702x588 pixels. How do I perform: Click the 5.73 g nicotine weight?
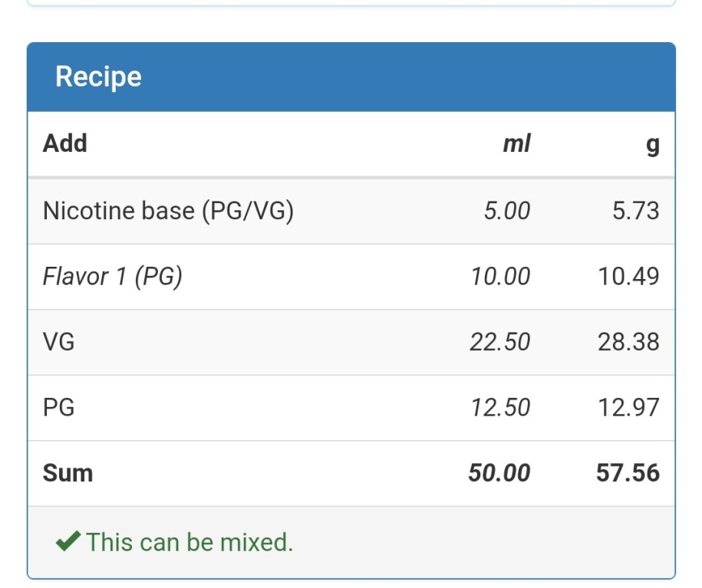(636, 211)
